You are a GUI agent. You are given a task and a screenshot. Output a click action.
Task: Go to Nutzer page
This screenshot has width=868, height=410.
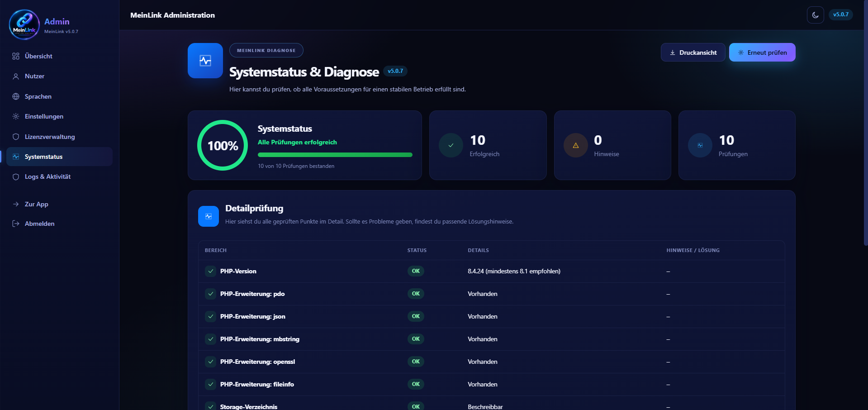[x=59, y=76]
